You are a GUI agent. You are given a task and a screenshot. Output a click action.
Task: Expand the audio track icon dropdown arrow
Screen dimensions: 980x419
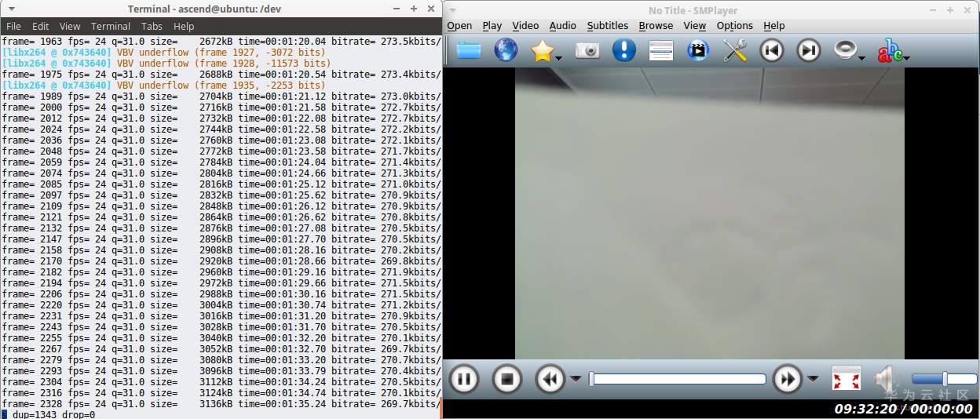[x=861, y=57]
